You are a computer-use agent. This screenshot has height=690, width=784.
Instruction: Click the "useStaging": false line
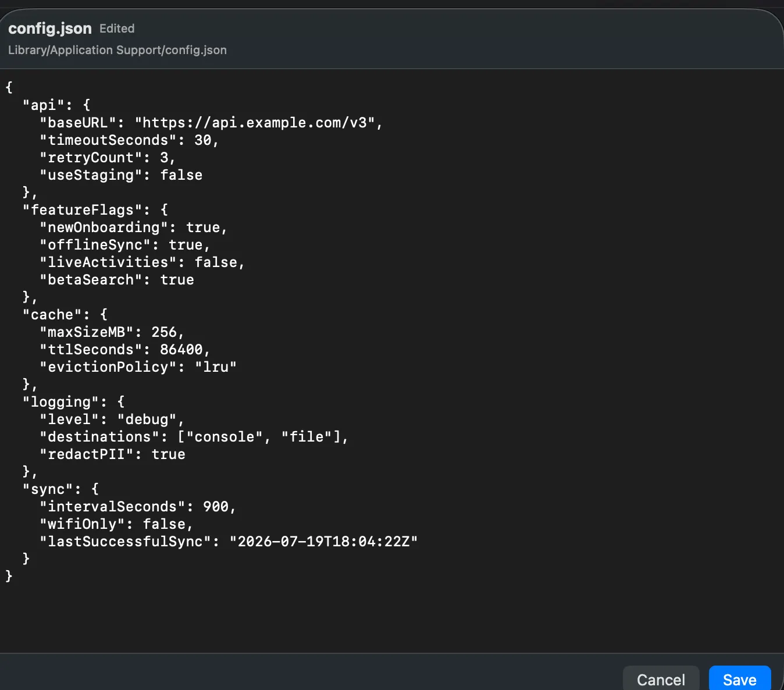[121, 175]
